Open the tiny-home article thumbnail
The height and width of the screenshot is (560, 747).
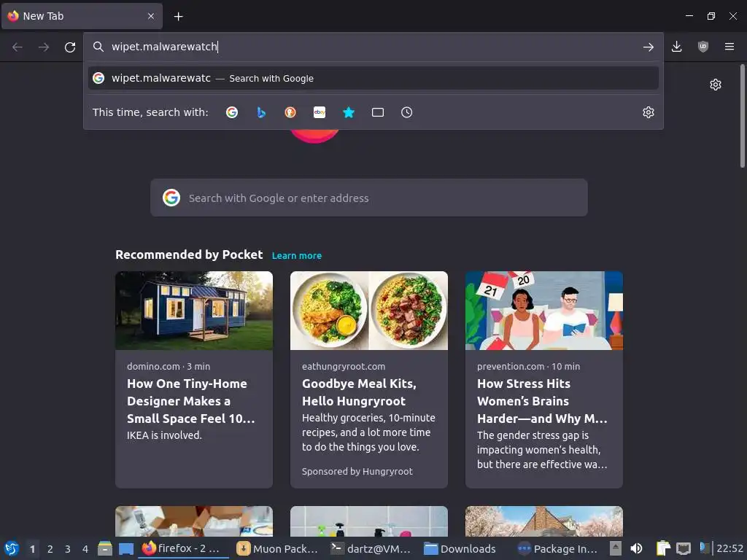pos(194,311)
